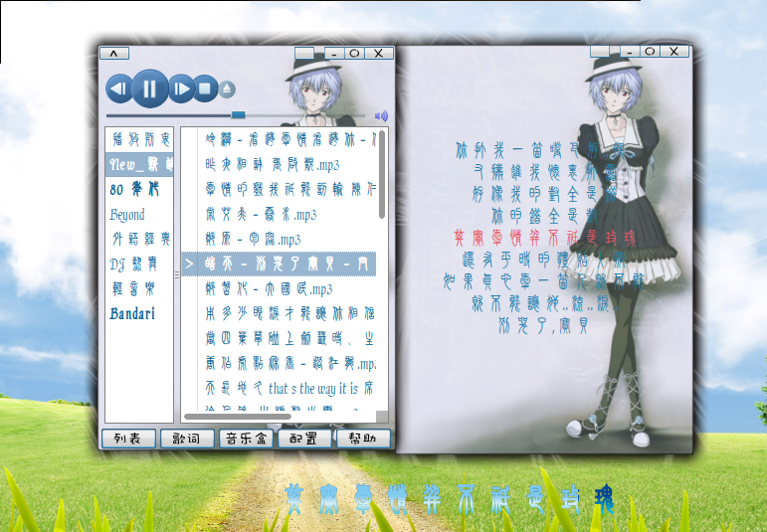767x532 pixels.
Task: Skip to the next track
Action: click(x=181, y=89)
